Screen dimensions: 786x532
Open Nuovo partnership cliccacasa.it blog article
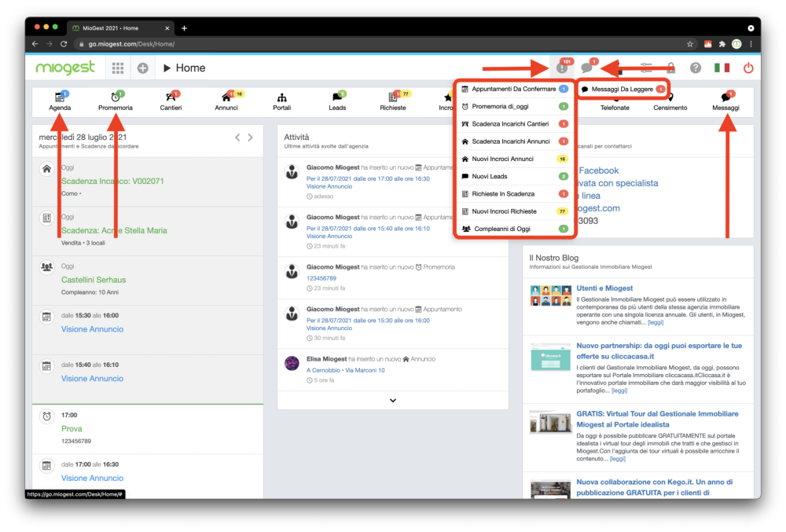[x=659, y=351]
